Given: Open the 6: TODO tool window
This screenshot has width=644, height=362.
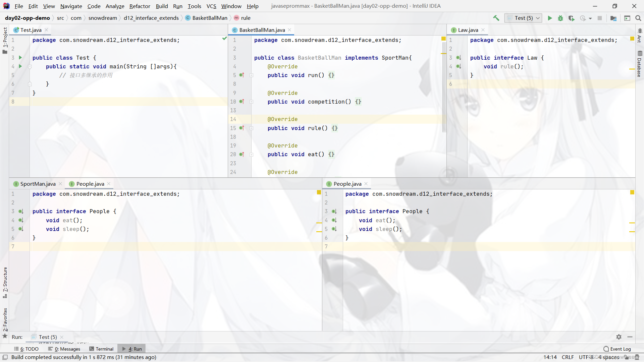Looking at the screenshot, I should (26, 349).
